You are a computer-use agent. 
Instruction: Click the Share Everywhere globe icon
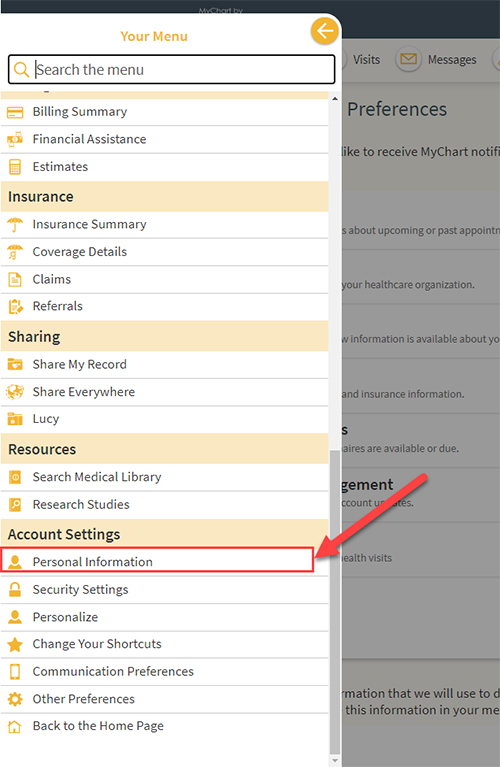coord(15,392)
